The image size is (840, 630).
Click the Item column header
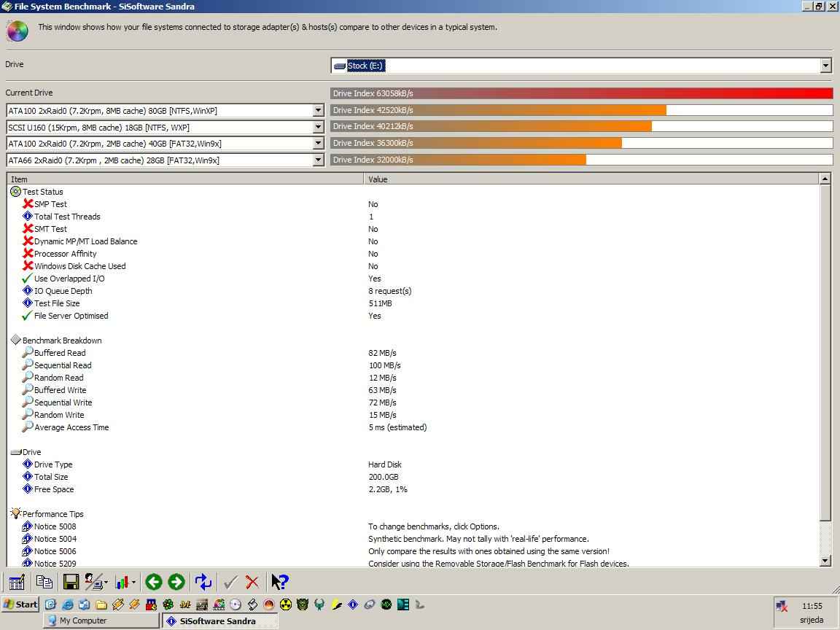point(182,179)
